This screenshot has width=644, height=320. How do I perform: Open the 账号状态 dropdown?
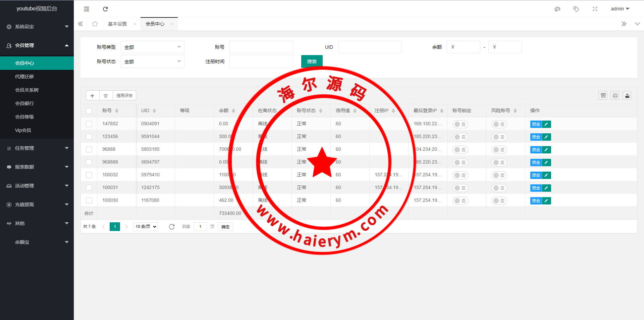point(152,62)
